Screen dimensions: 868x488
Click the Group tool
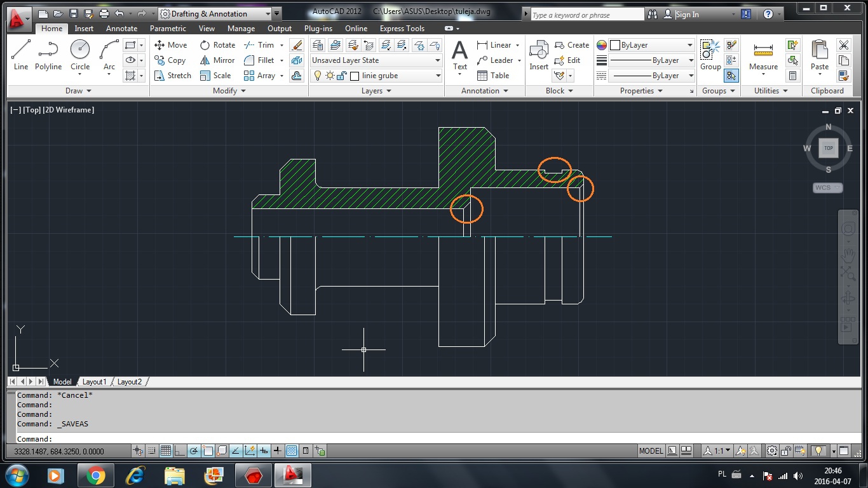(x=710, y=55)
